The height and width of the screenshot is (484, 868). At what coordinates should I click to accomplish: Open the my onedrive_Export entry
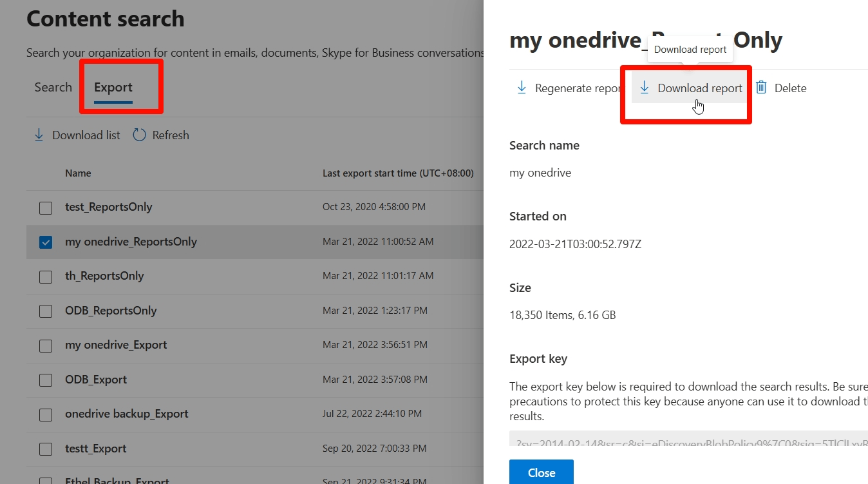click(116, 345)
